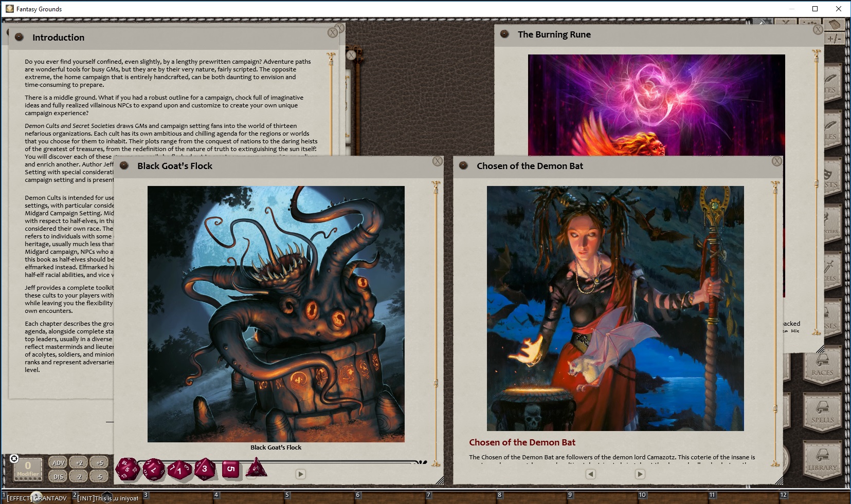Screen dimensions: 851x504
Task: Click the d8 die
Action: click(205, 469)
